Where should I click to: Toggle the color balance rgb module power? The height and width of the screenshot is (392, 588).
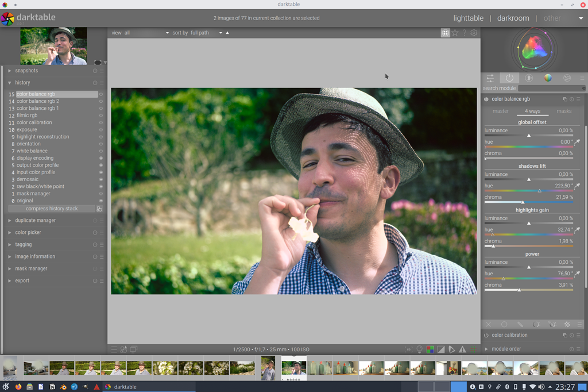(x=486, y=99)
